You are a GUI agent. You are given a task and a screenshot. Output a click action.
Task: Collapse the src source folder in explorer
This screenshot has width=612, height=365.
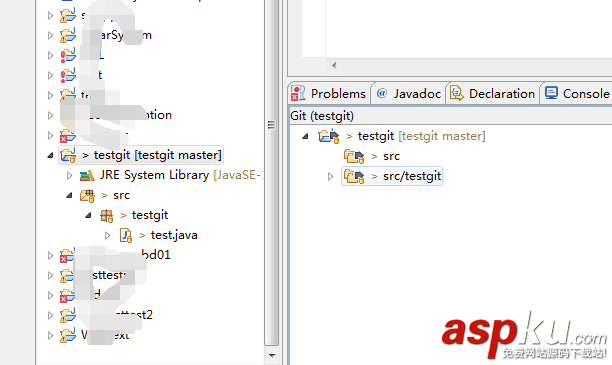pos(69,195)
